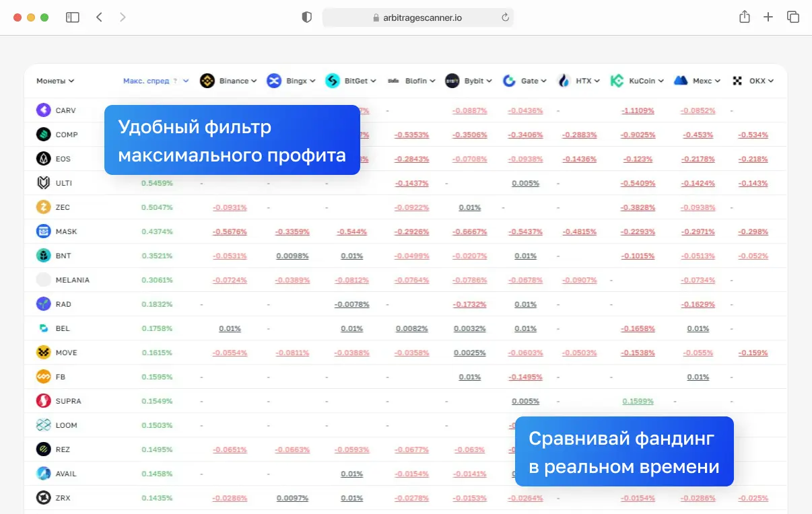The image size is (812, 514).
Task: Click the RAD coin icon
Action: coord(43,304)
